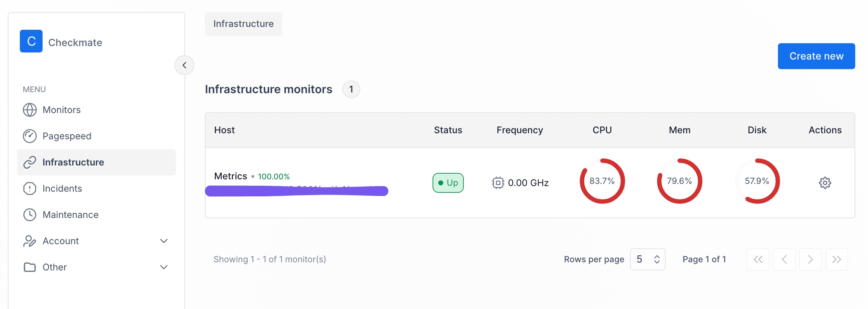Image resolution: width=868 pixels, height=309 pixels.
Task: Open the Infrastructure breadcrumb
Action: [x=243, y=24]
